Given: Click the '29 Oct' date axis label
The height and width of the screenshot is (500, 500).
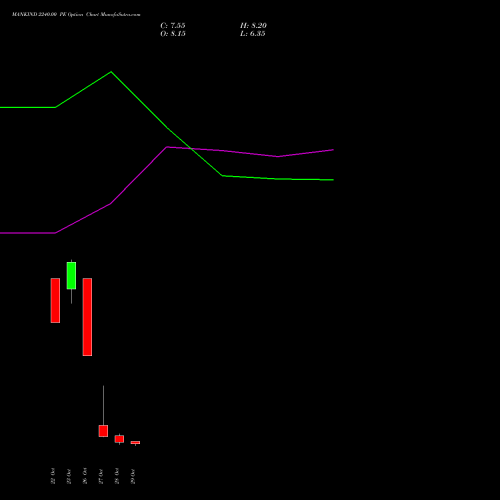Looking at the screenshot, I should pyautogui.click(x=133, y=476).
